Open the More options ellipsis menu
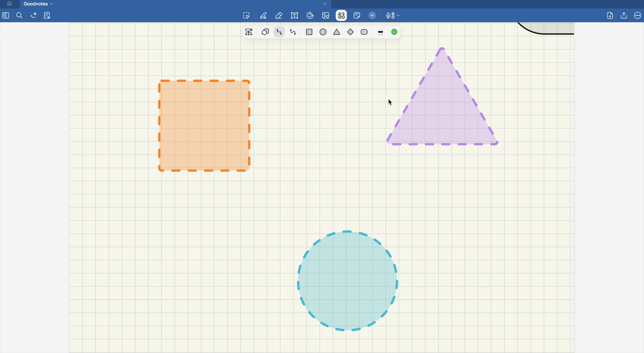Screen dimensions: 644x353 tap(638, 15)
